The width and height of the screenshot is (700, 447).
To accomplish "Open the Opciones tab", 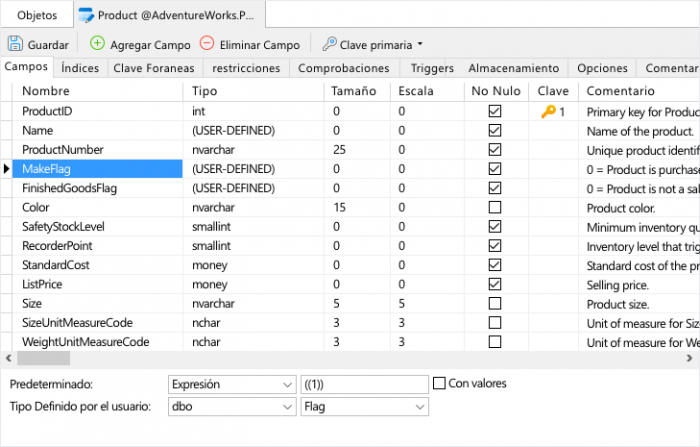I will point(602,68).
